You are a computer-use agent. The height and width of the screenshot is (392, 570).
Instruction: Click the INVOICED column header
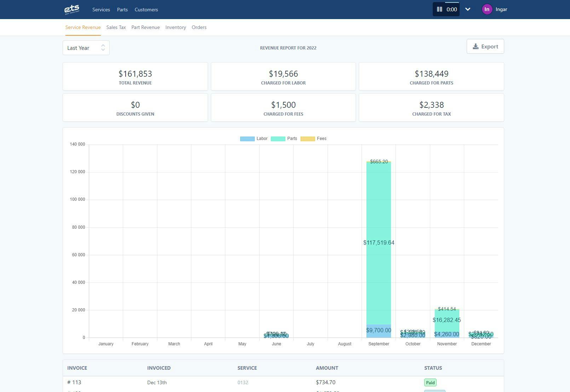tap(159, 368)
